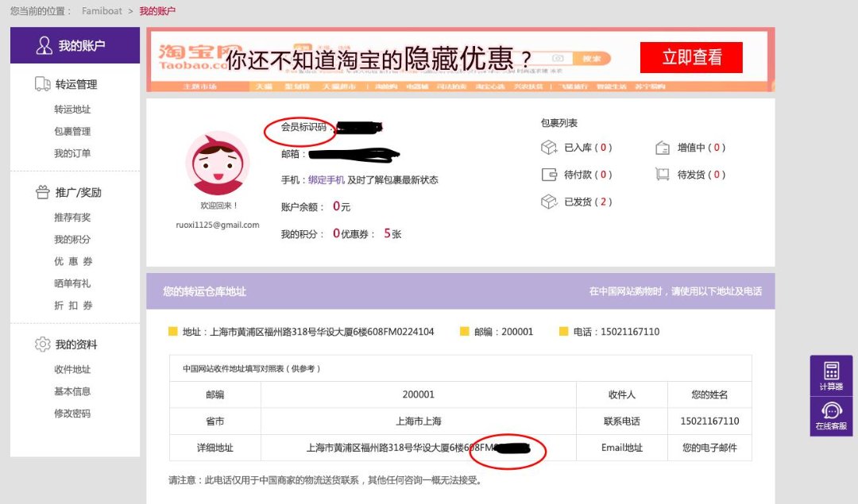
Task: Click the Famiboat breadcrumb link
Action: pyautogui.click(x=102, y=11)
